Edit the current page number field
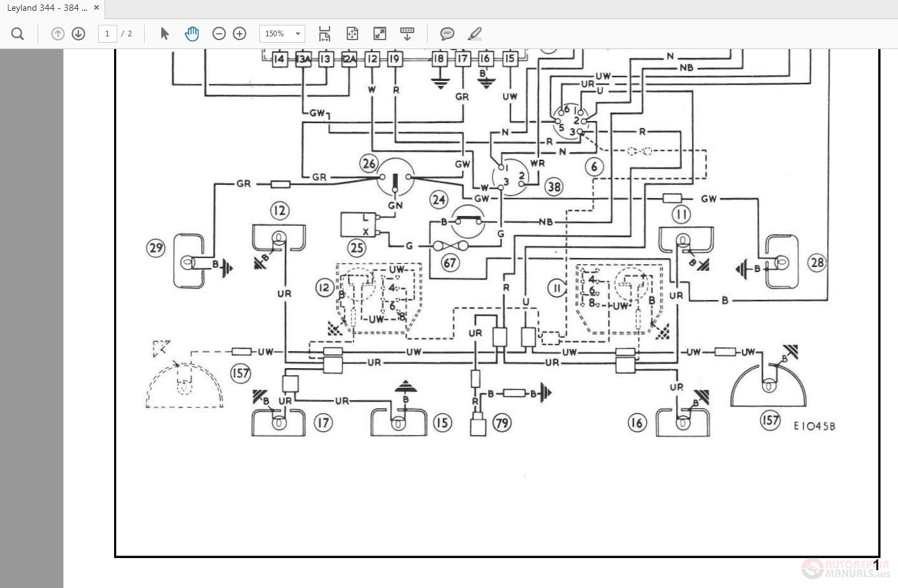The width and height of the screenshot is (898, 588). (x=108, y=34)
